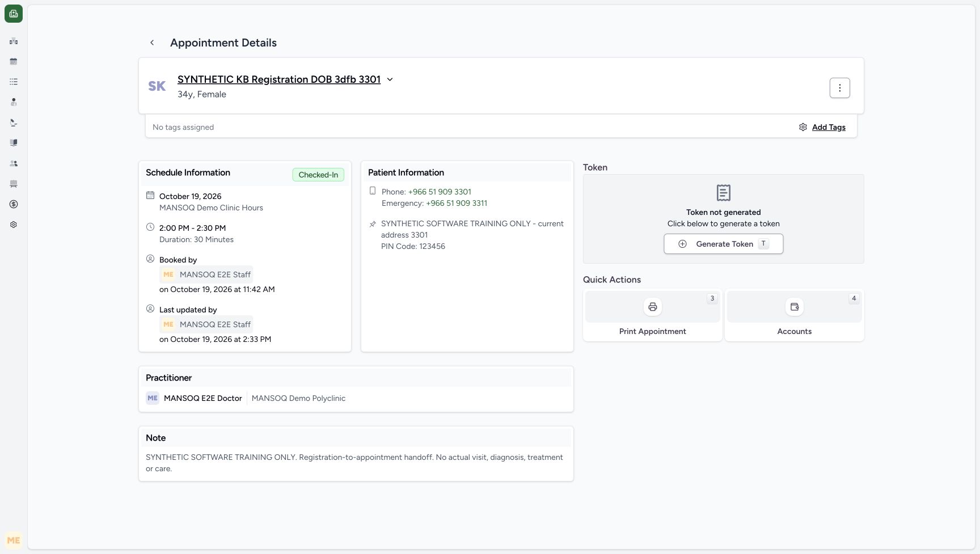Open the users group icon in sidebar

tap(14, 163)
